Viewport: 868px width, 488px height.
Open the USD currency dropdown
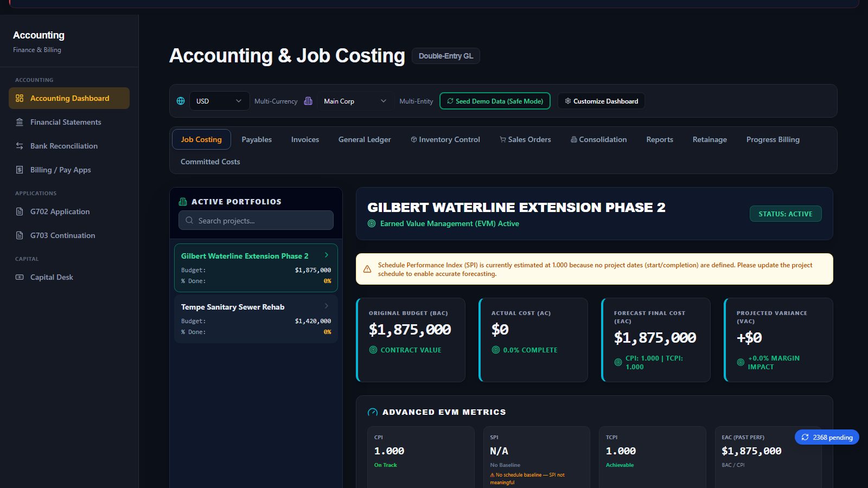(219, 101)
